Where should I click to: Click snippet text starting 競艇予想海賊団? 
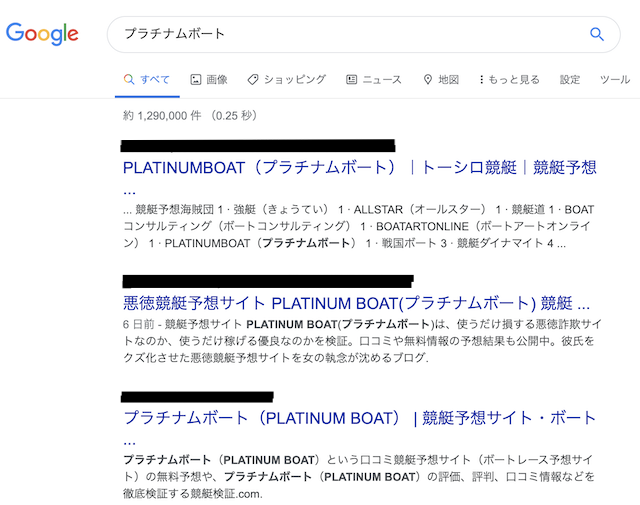coord(359,226)
